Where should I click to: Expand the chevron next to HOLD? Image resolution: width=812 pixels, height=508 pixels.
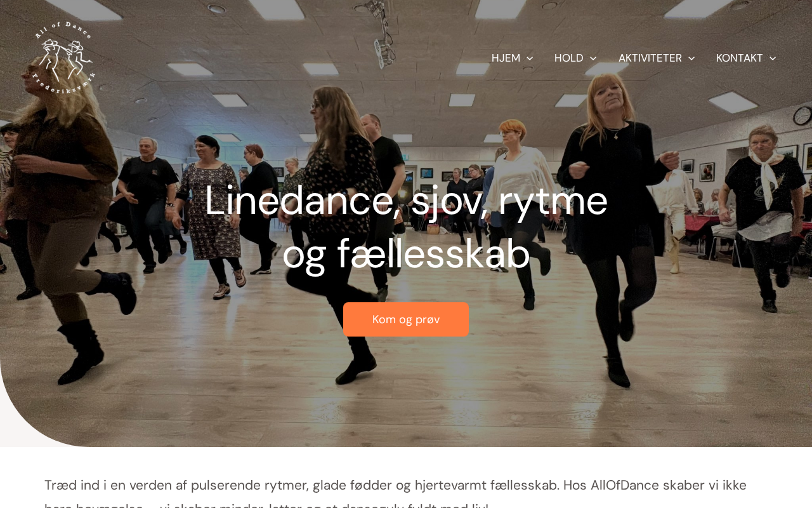point(593,58)
